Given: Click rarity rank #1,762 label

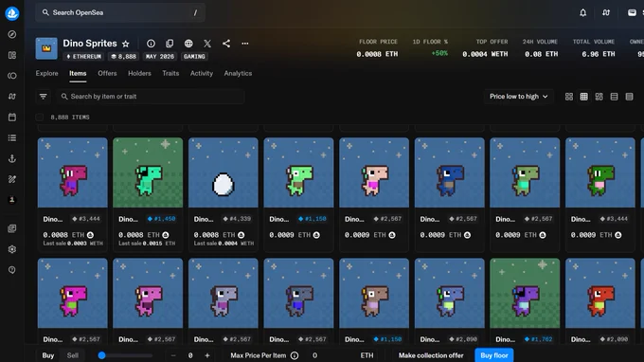Looking at the screenshot, I should tap(539, 339).
